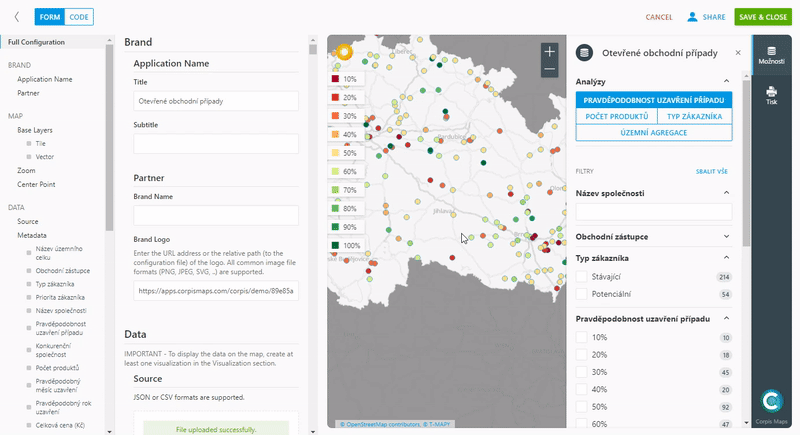Click the right filter panel scrollbar
This screenshot has height=435, width=800.
[x=746, y=161]
